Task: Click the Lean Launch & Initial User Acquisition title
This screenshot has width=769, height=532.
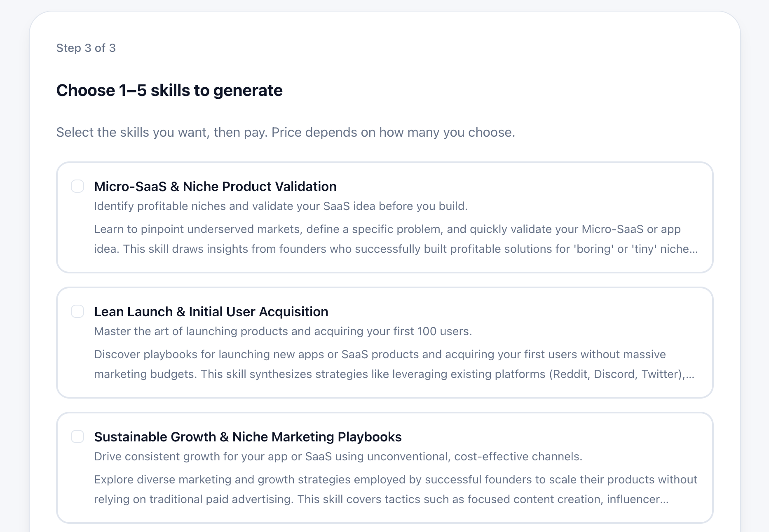Action: click(211, 312)
